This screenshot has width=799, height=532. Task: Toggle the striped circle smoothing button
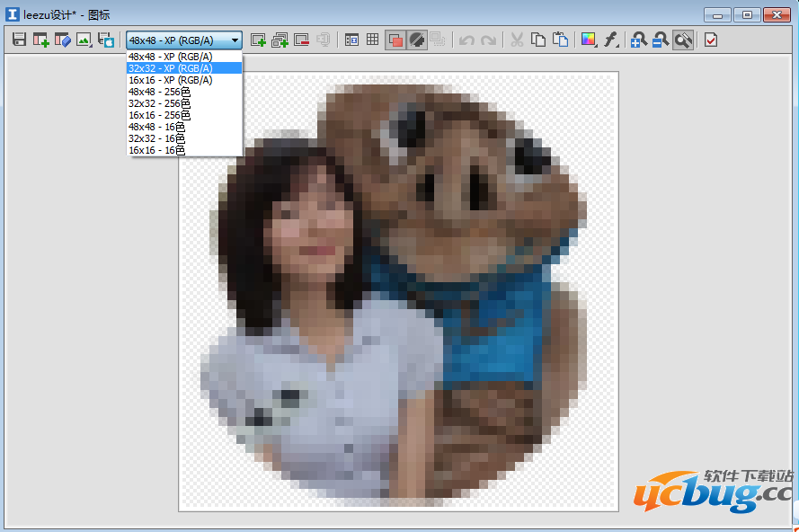click(x=417, y=40)
